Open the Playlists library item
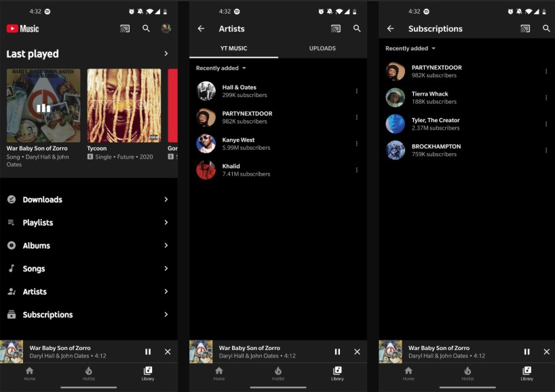Viewport: 555px width, 392px height. coord(89,222)
